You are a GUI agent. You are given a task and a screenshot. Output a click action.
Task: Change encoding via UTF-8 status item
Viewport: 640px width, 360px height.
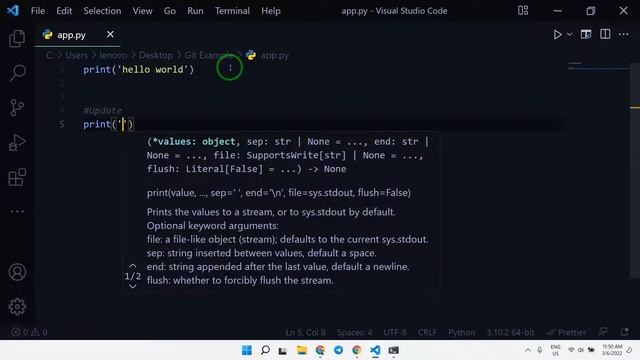click(x=395, y=332)
